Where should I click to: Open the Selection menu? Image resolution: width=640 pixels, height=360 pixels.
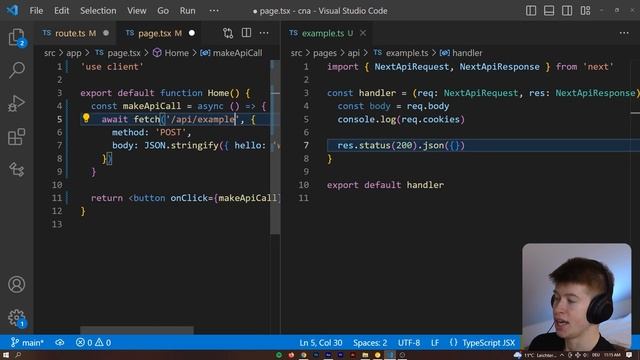coord(98,11)
